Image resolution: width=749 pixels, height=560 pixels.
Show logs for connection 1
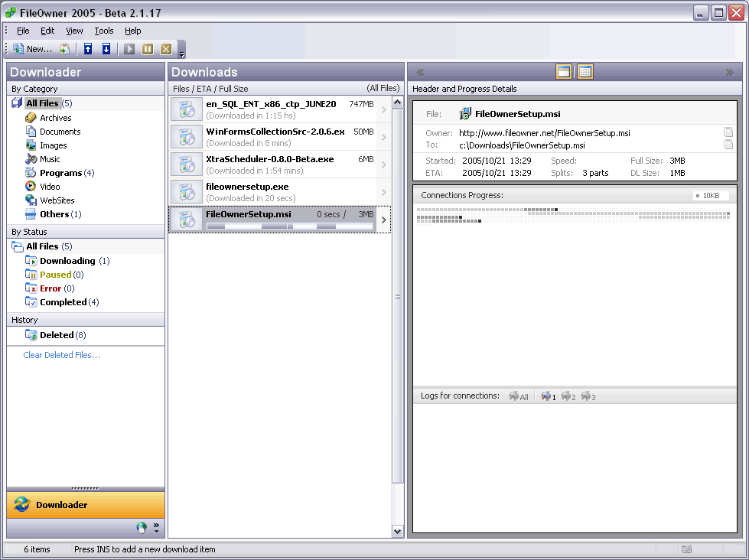click(549, 396)
